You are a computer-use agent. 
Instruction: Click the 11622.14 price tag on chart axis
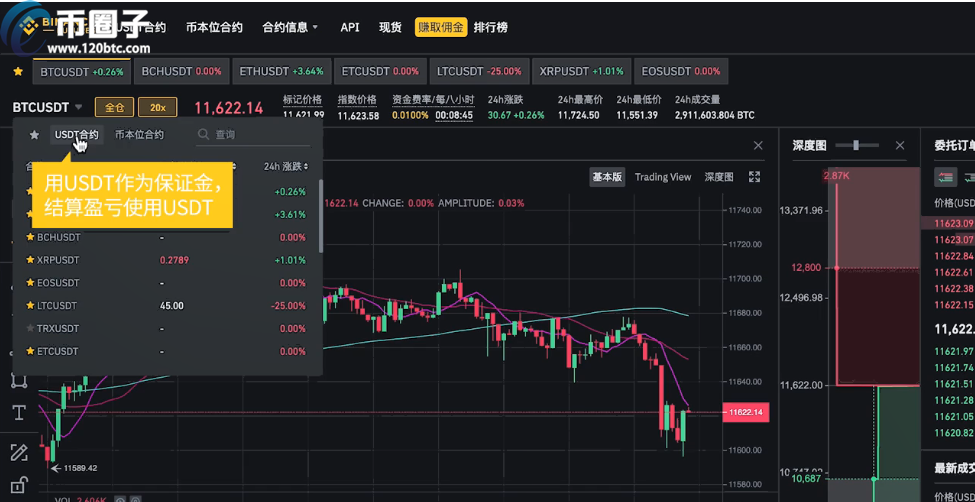pyautogui.click(x=746, y=412)
